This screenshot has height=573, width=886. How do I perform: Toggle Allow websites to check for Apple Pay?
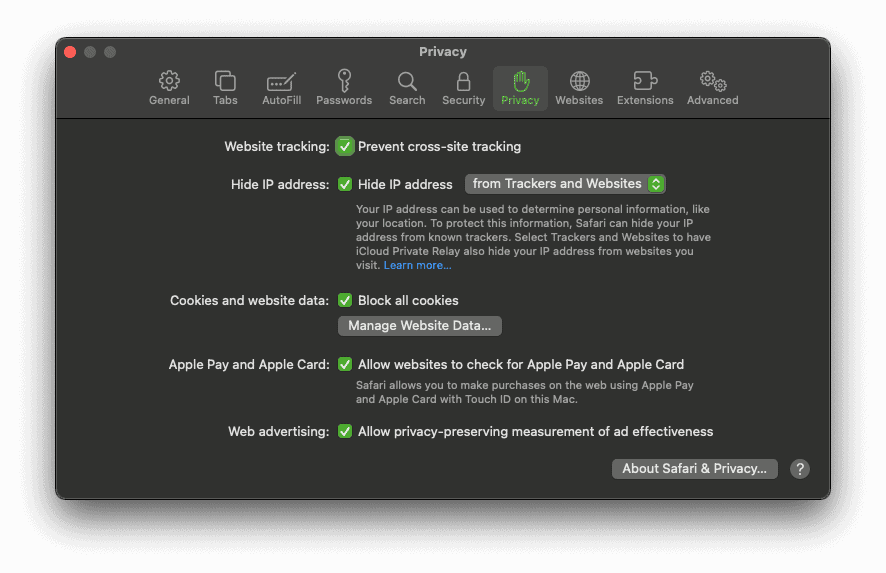(x=345, y=364)
